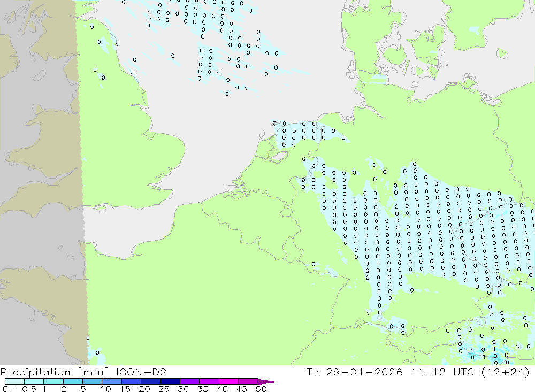This screenshot has width=535, height=392.
Task: Select the 40–45 mm magenta legend swatch
Action: point(228,381)
